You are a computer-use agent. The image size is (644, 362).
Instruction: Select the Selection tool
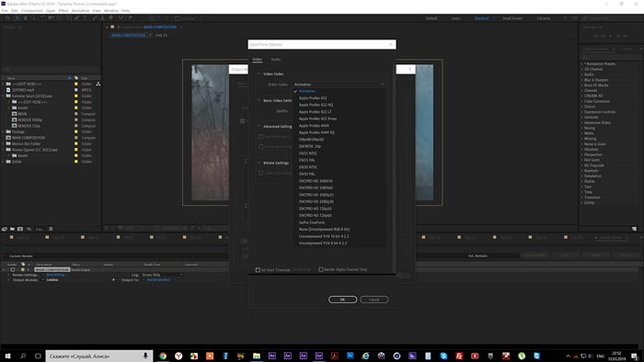pos(17,18)
